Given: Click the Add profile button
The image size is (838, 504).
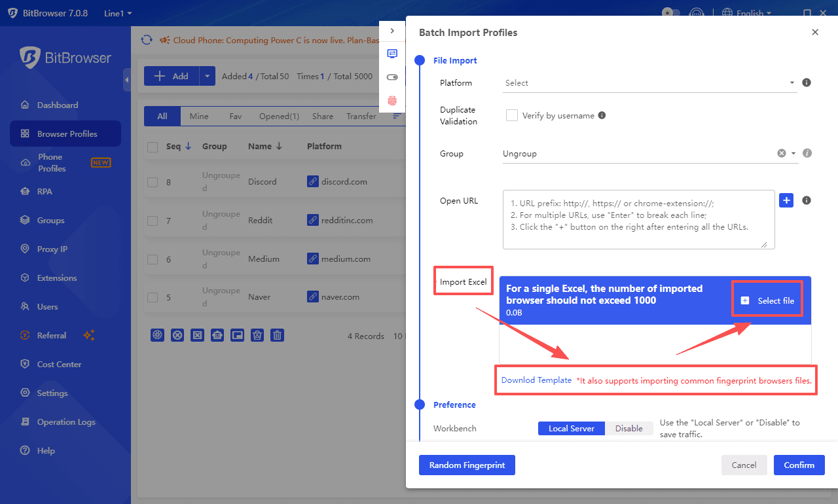Looking at the screenshot, I should (171, 76).
